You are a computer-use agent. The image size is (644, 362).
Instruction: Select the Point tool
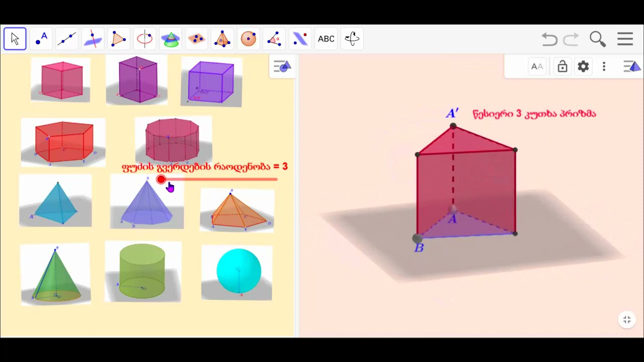(41, 39)
